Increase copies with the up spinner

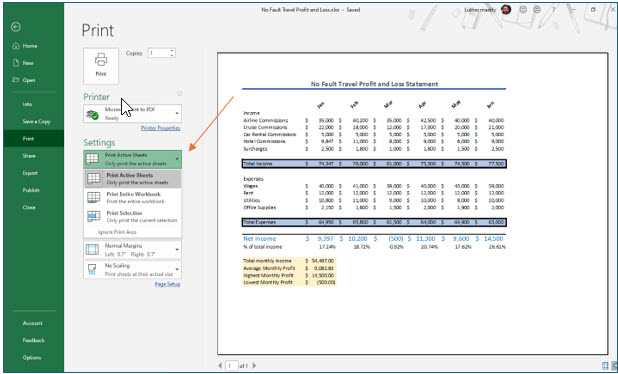(172, 50)
